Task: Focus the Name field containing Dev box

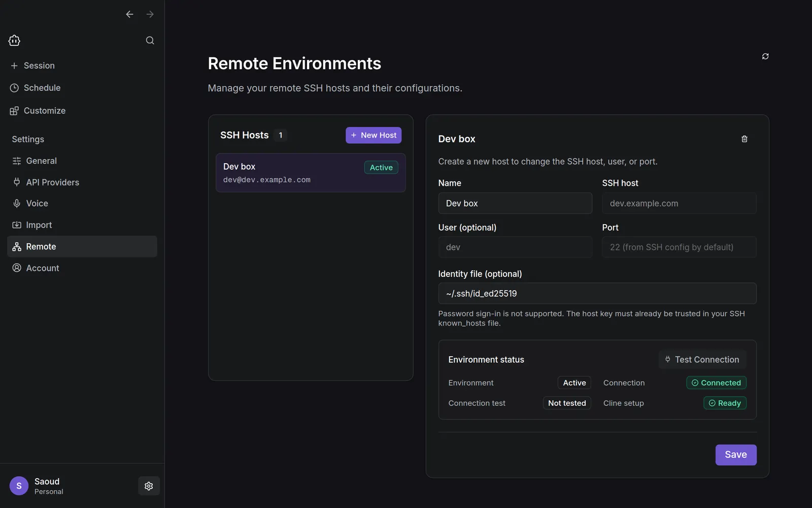Action: coord(515,203)
